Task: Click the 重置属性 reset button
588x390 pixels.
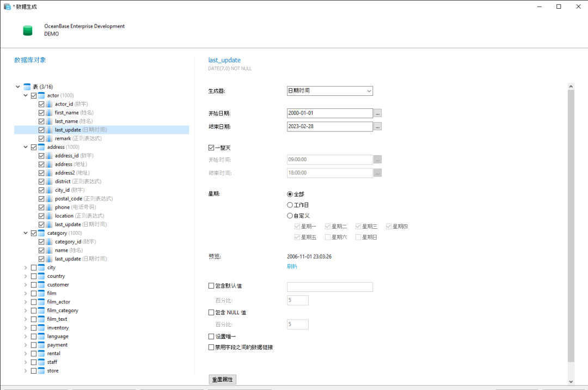Action: coord(222,380)
